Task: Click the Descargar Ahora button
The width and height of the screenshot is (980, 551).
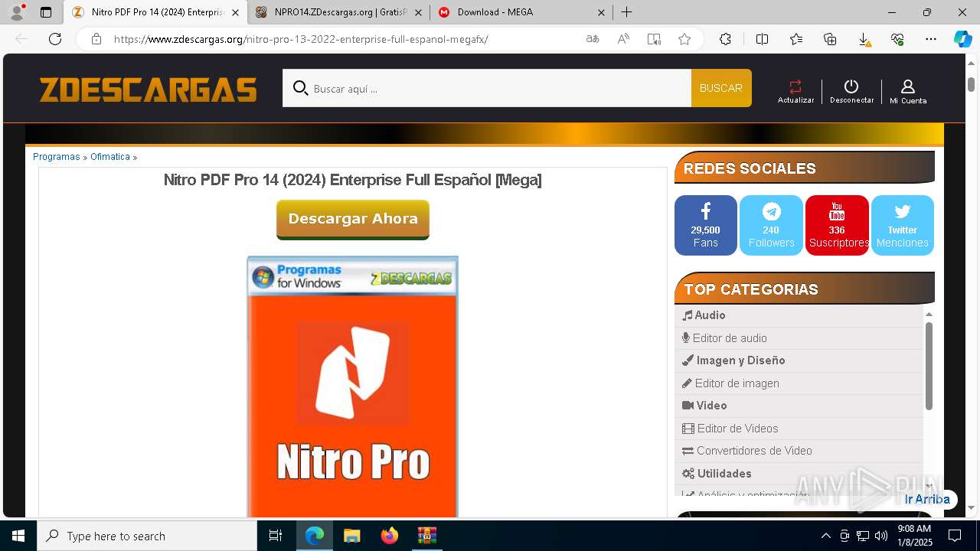Action: coord(353,219)
